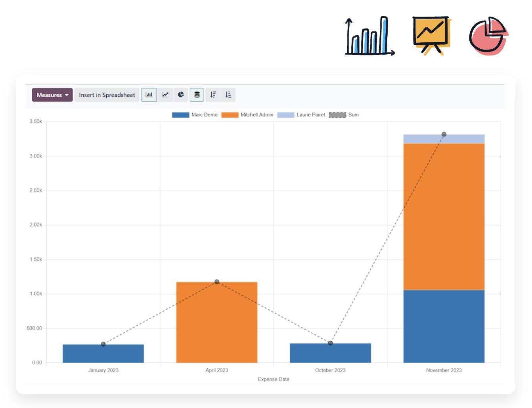Click the Laurie Poiret legend color swatch

(x=285, y=115)
